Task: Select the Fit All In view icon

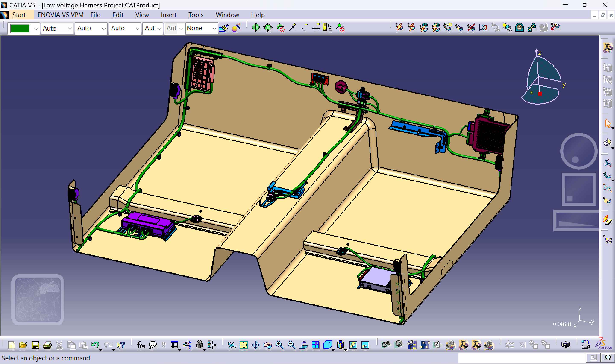Action: (244, 345)
